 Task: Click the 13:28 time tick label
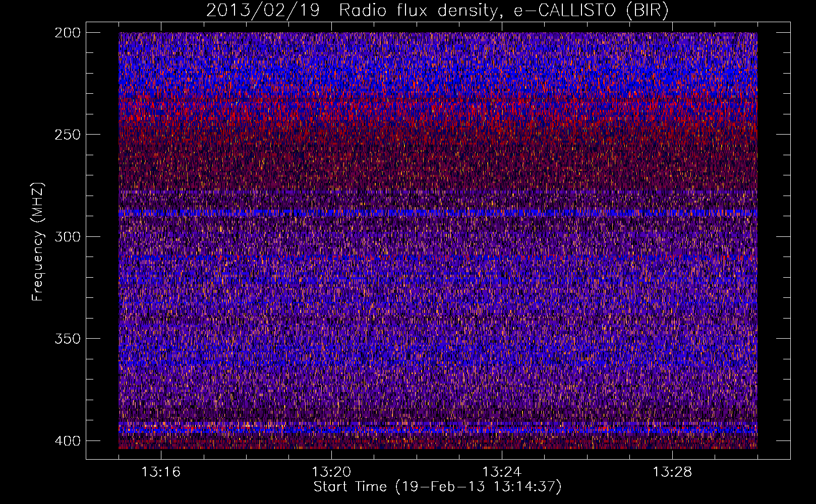[x=672, y=472]
